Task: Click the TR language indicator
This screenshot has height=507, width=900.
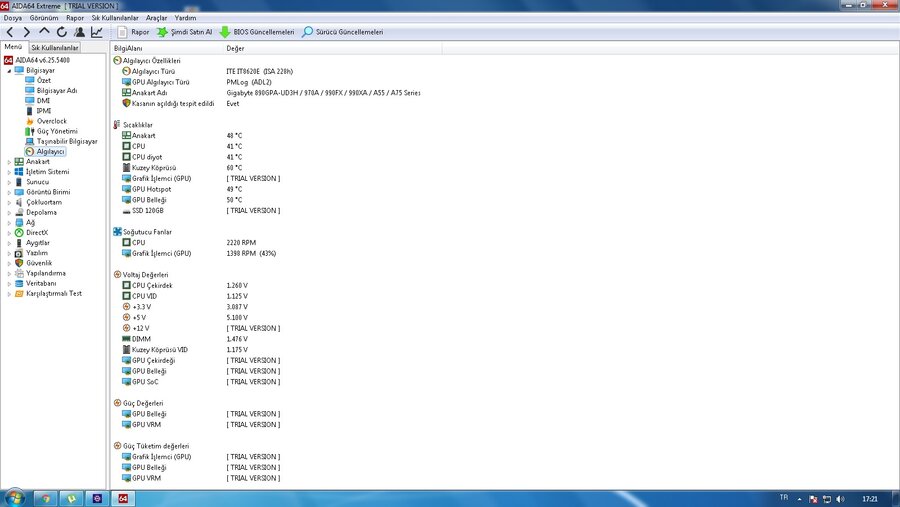Action: 784,497
